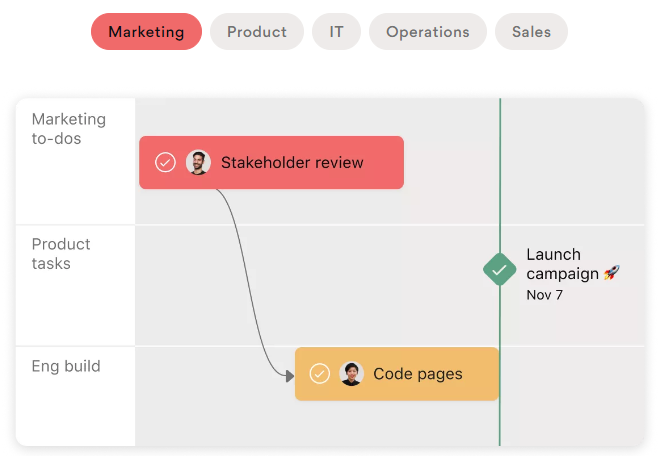Image resolution: width=664 pixels, height=456 pixels.
Task: Click the green Launch campaign milestone diamond
Action: 500,269
